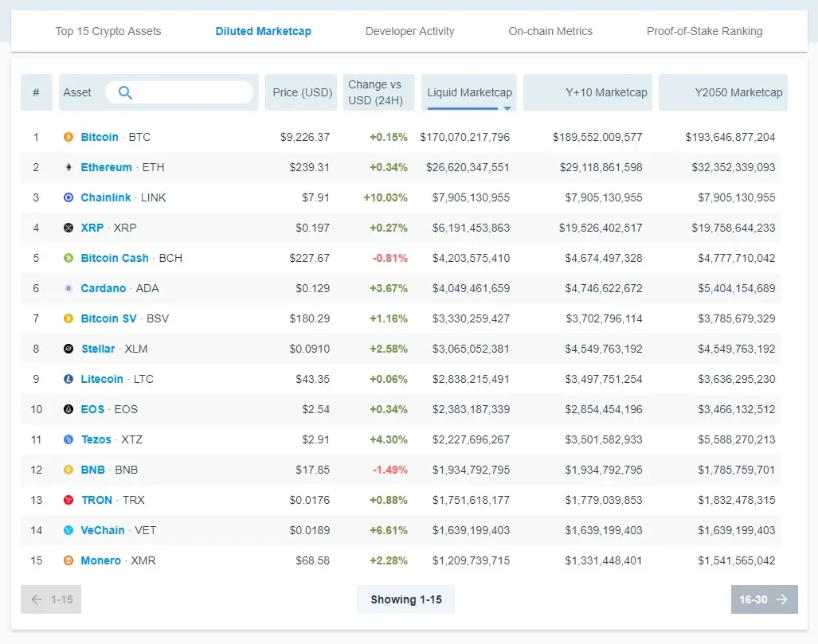Open the TRON asset link
Screen dimensions: 818x644
[x=97, y=500]
